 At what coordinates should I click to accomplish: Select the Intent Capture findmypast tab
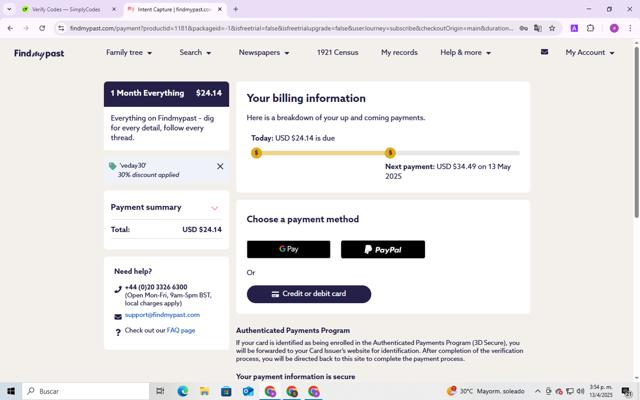pyautogui.click(x=174, y=9)
